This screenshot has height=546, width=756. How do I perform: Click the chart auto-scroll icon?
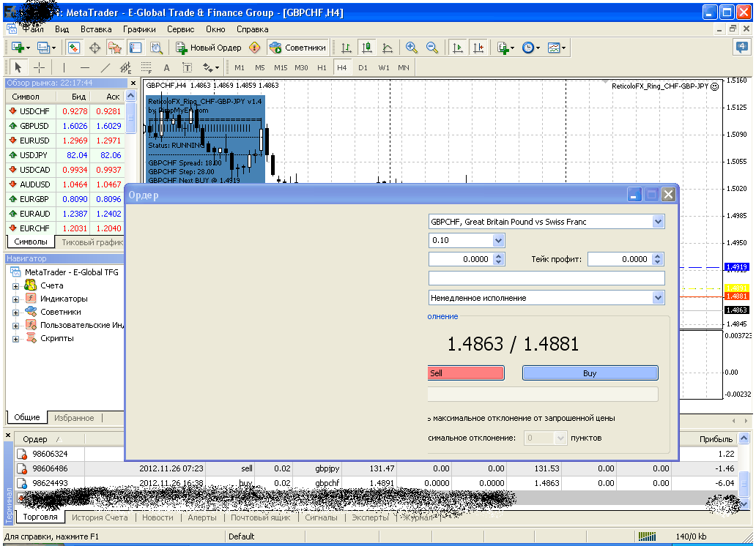tap(458, 48)
